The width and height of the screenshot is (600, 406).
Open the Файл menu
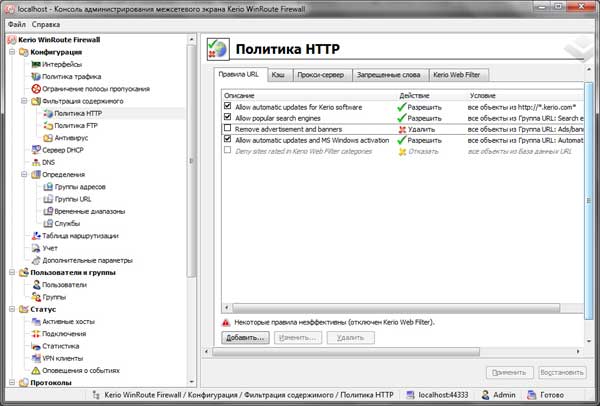point(17,24)
